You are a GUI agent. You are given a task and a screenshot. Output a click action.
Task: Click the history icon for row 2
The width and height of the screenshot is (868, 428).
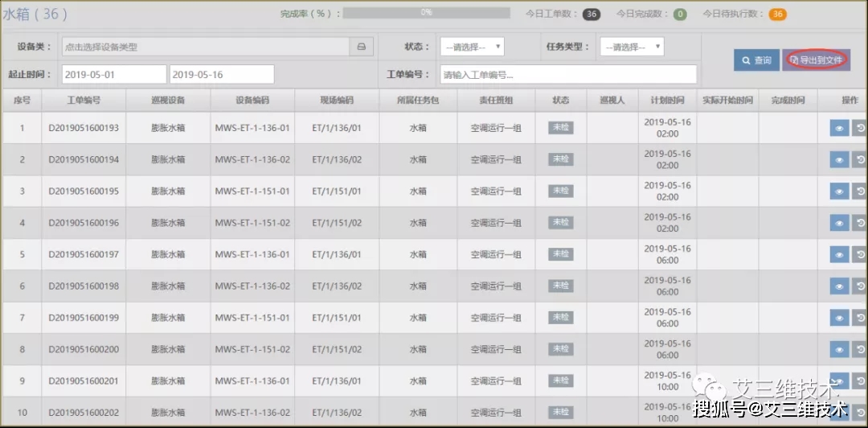pyautogui.click(x=860, y=160)
